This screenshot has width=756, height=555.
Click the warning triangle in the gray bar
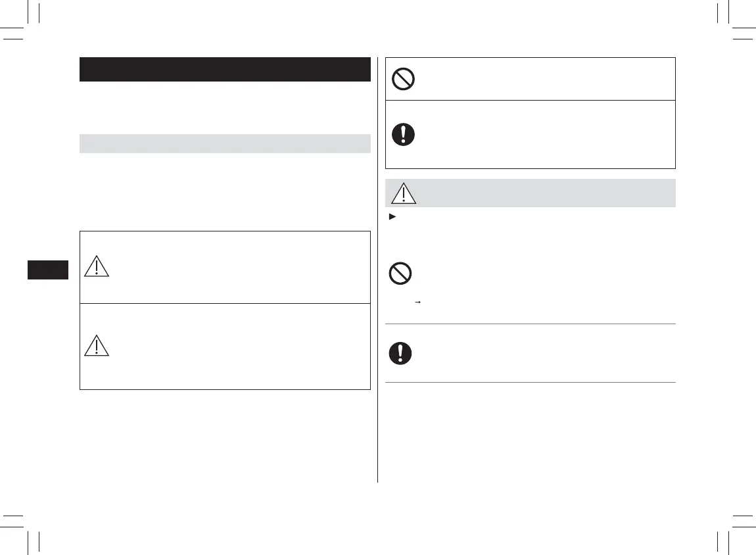(404, 193)
